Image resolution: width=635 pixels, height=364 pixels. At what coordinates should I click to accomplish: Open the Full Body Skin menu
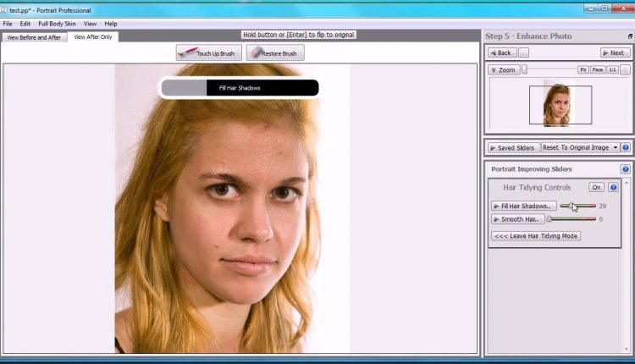tap(57, 24)
